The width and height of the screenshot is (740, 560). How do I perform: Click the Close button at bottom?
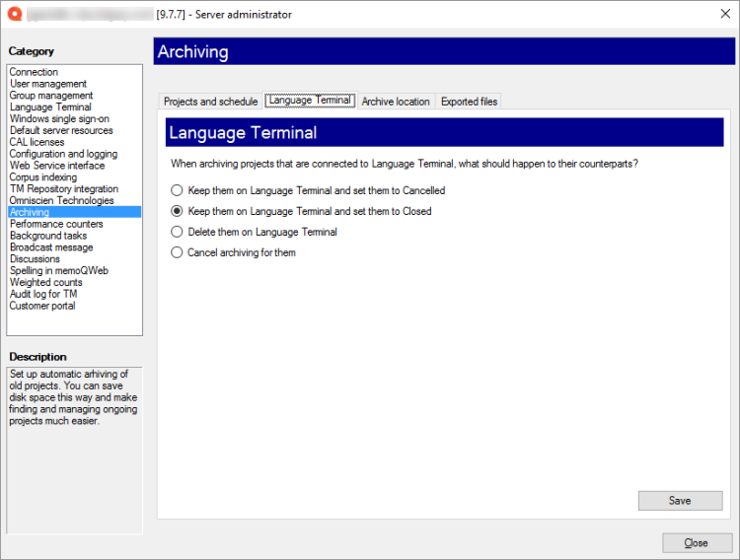697,543
